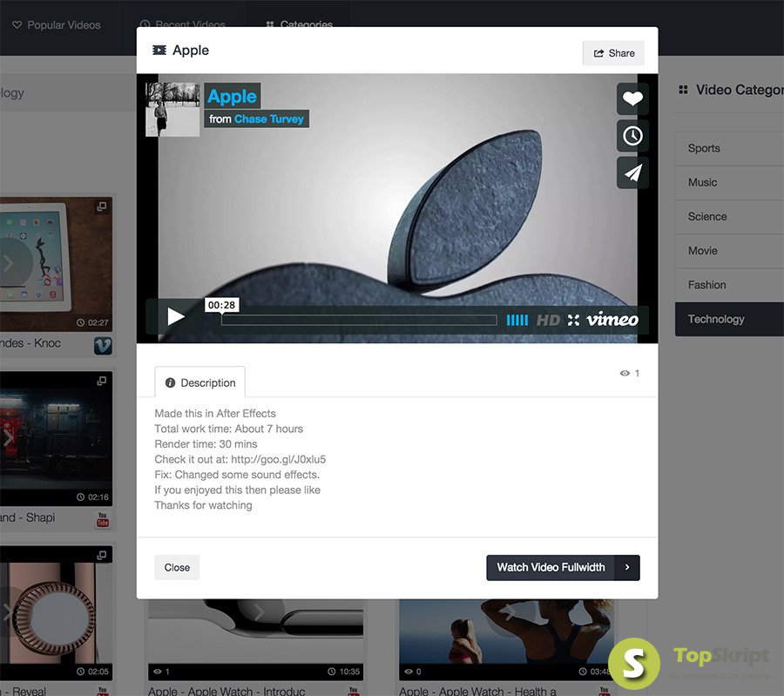Toggle HD quality in the player

click(x=548, y=320)
